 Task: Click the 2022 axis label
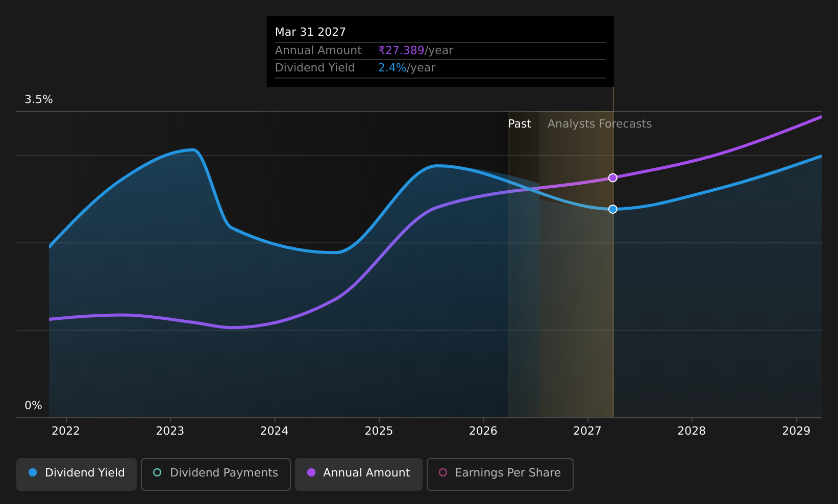[x=66, y=431]
